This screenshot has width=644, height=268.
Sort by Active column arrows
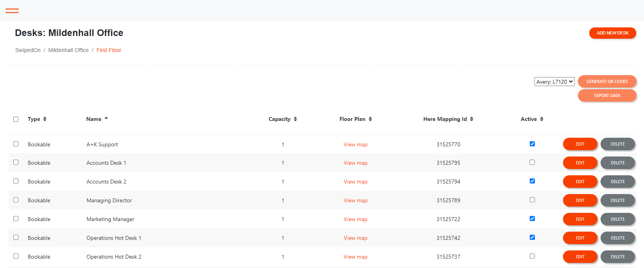pyautogui.click(x=541, y=119)
